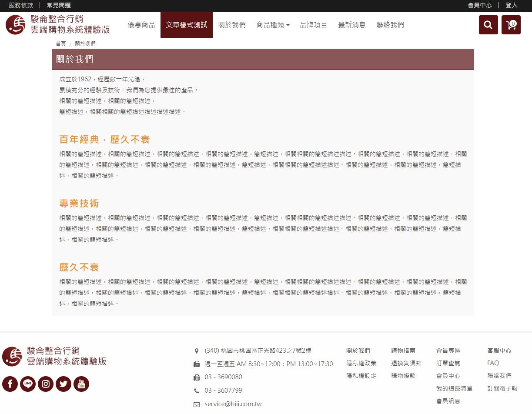Screen dimensions: 532x414
Task: Open the 訂單查詢 footer link
Action: pos(448,363)
